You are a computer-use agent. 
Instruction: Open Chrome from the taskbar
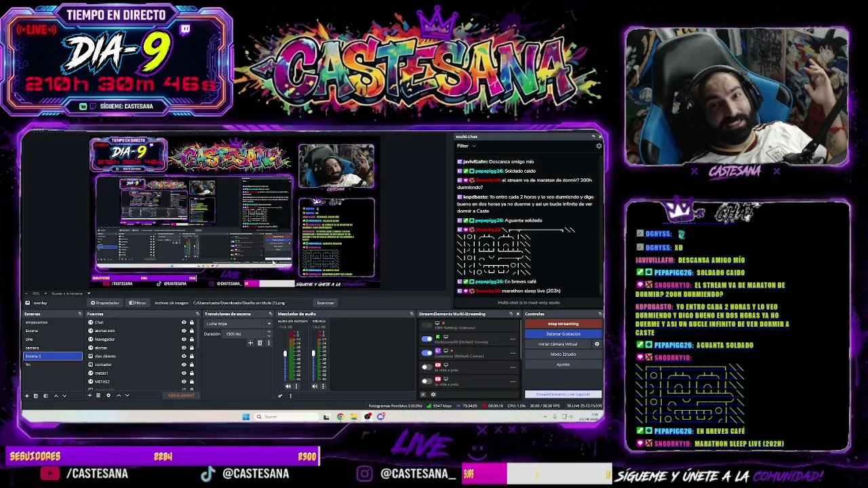(340, 417)
